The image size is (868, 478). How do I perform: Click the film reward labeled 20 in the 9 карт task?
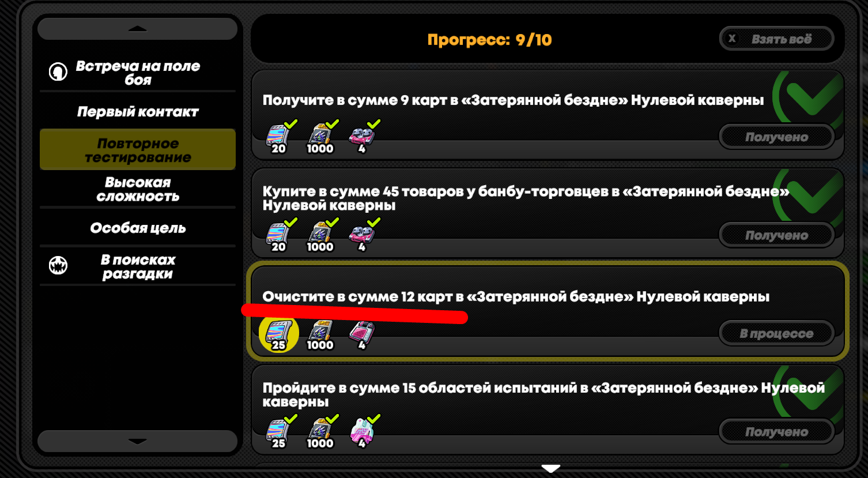280,137
